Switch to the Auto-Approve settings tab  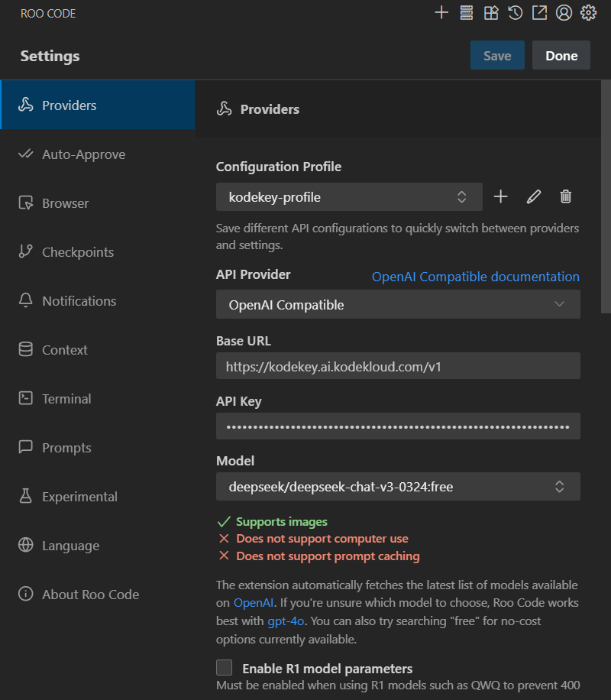pyautogui.click(x=83, y=154)
